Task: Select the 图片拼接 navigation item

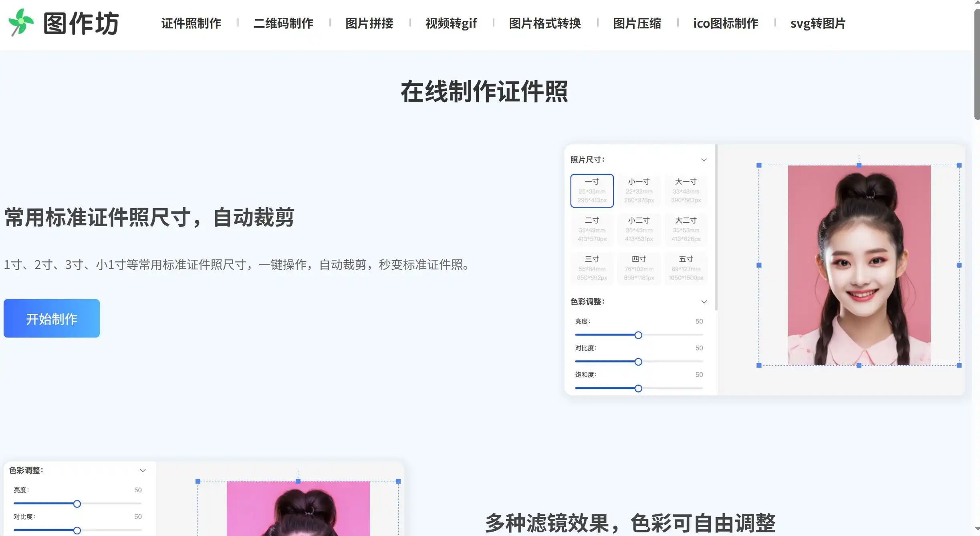Action: point(369,23)
